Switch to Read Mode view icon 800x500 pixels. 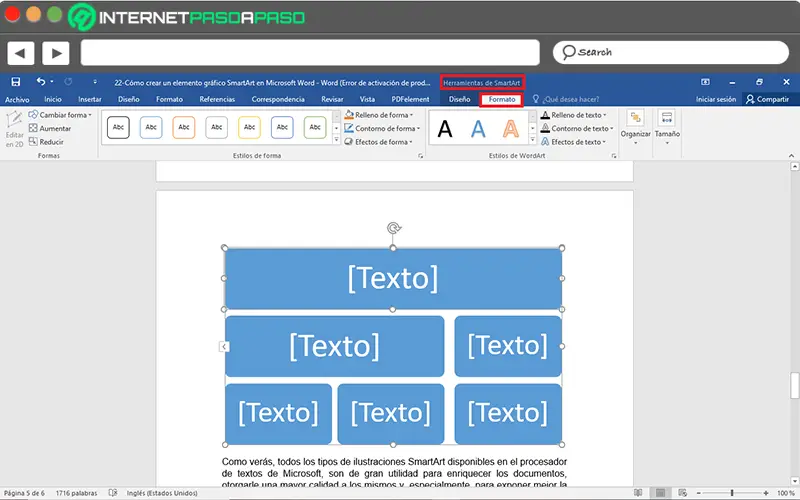pos(638,493)
